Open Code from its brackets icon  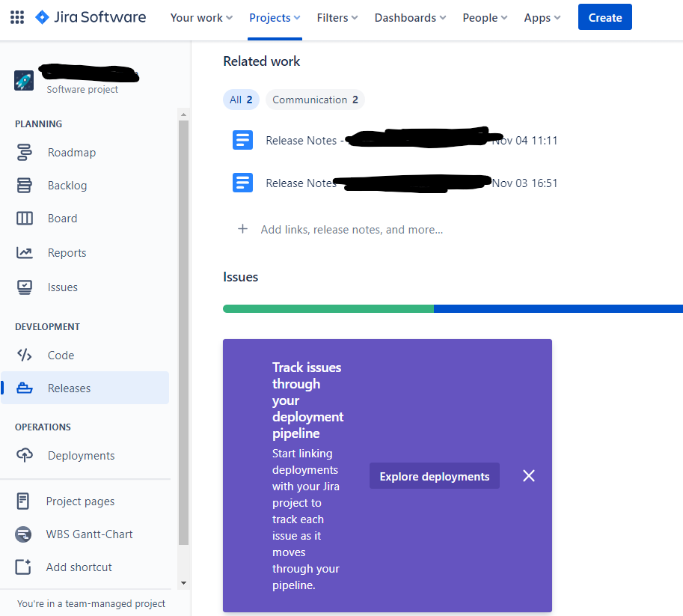click(x=25, y=355)
